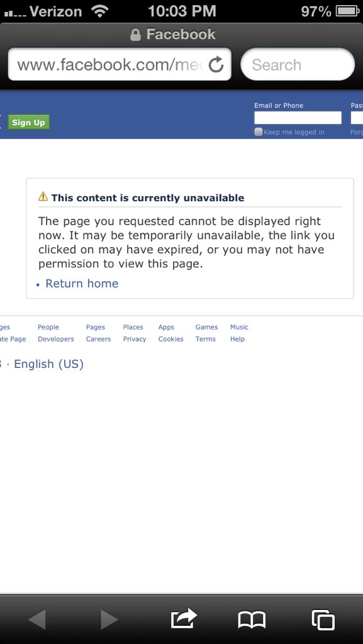Go back with left arrow
The width and height of the screenshot is (363, 644).
coord(37,619)
